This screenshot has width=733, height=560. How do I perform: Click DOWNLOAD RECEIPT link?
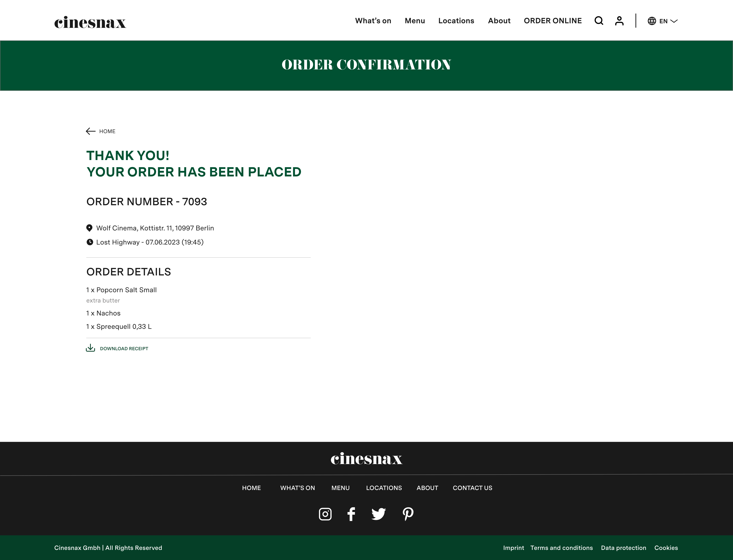124,349
